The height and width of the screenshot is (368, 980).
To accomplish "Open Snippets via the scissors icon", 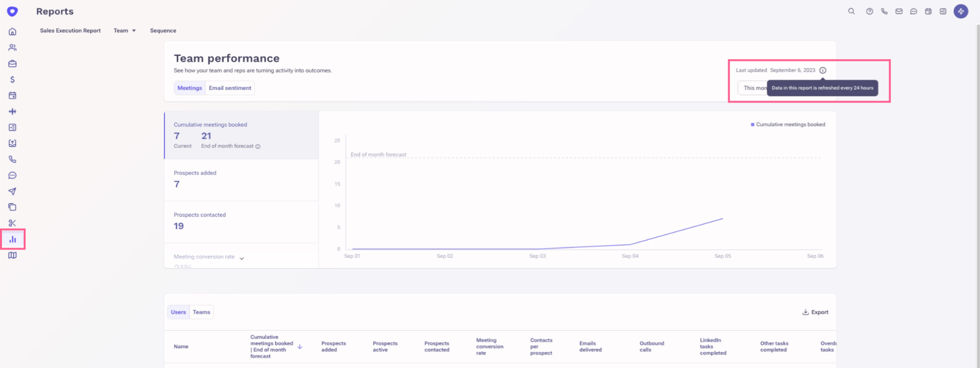I will 13,223.
